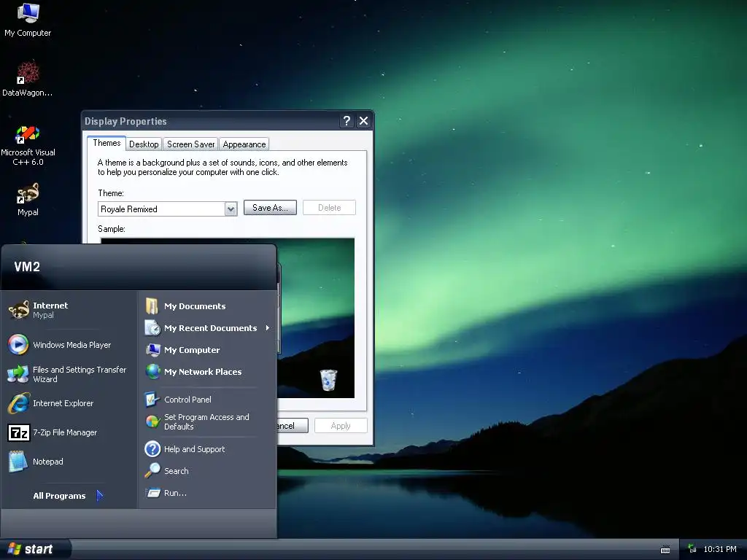This screenshot has height=560, width=747.
Task: Open My Computer desktop icon
Action: pyautogui.click(x=28, y=20)
